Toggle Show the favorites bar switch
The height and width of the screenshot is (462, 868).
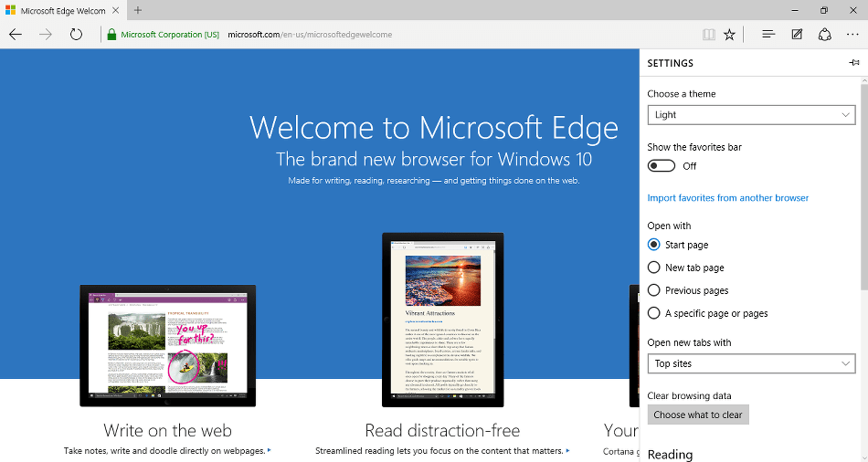click(662, 166)
